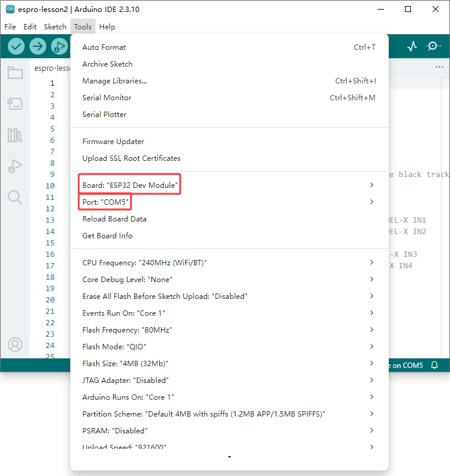Open the File menu
Viewport: 450px width, 476px height.
pos(10,27)
